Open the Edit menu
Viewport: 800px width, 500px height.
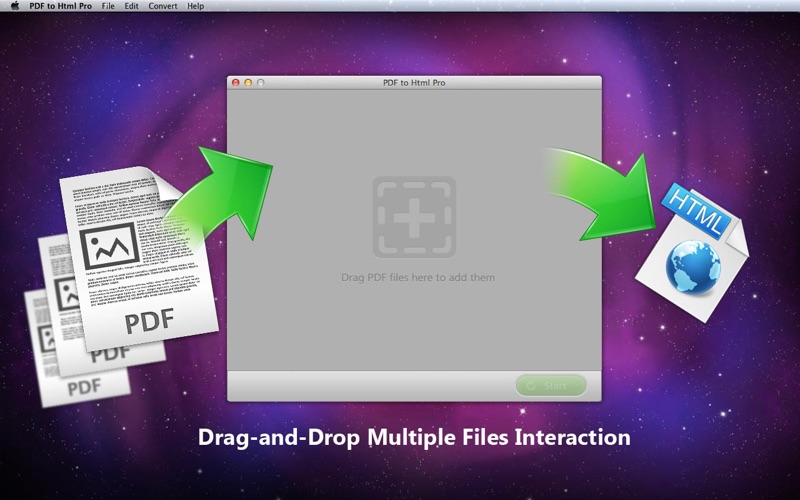132,6
